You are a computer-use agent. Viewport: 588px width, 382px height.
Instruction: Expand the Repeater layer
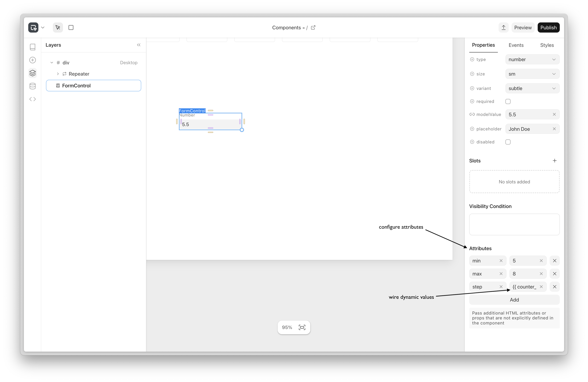[58, 74]
